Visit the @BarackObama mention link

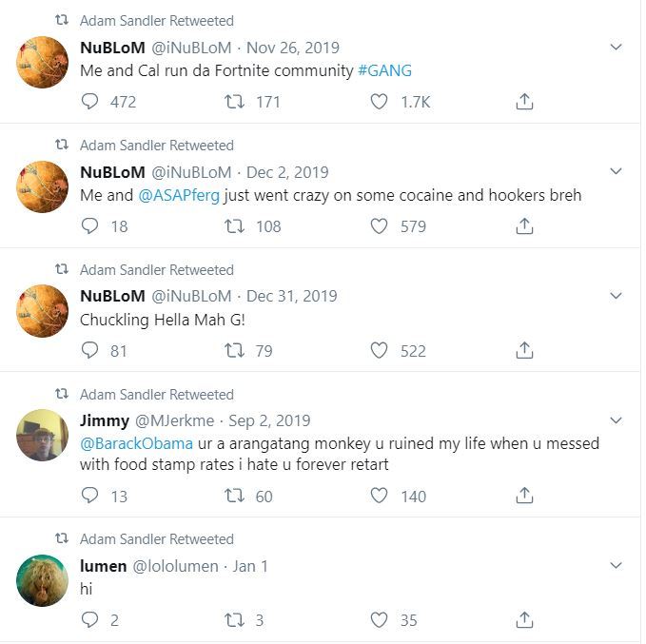pyautogui.click(x=136, y=443)
